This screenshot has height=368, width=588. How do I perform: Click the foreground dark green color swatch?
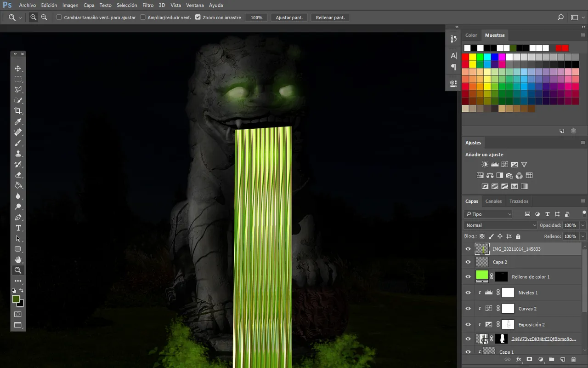click(x=16, y=299)
